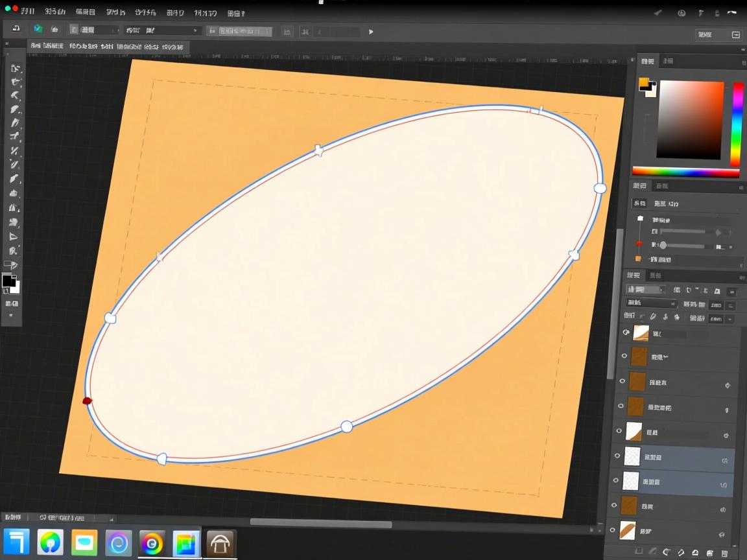Click the opacity value field in the Layers panel

pyautogui.click(x=716, y=305)
